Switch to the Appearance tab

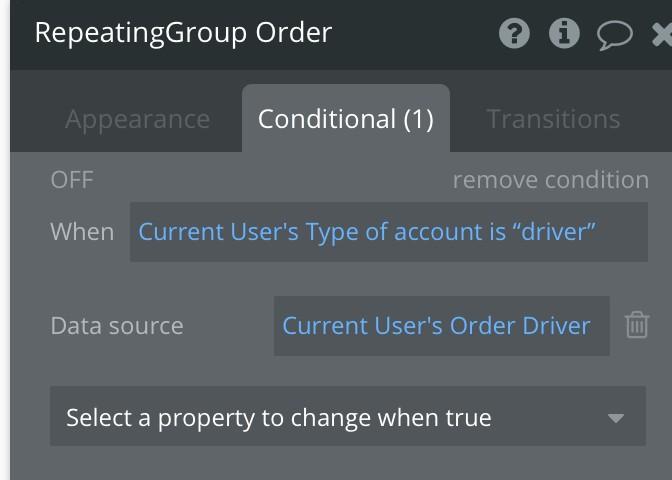138,119
